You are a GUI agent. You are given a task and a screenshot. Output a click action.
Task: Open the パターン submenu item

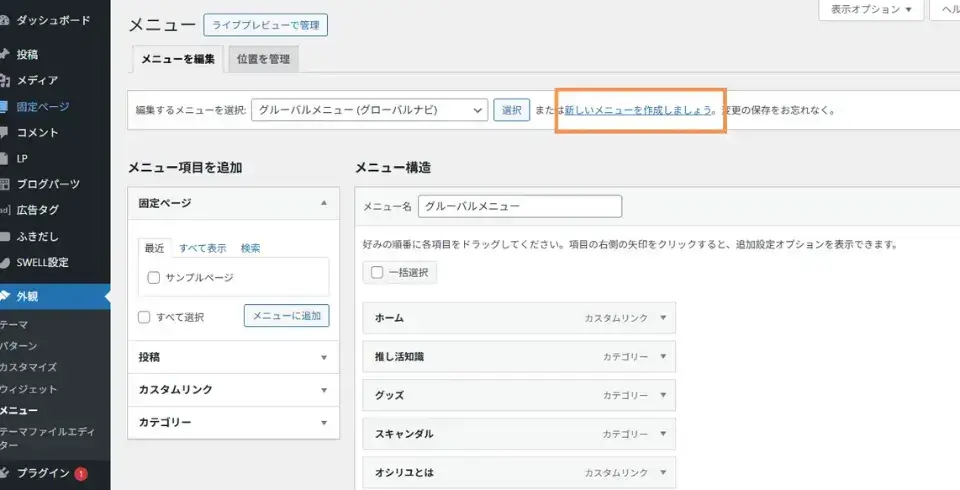pyautogui.click(x=18, y=346)
